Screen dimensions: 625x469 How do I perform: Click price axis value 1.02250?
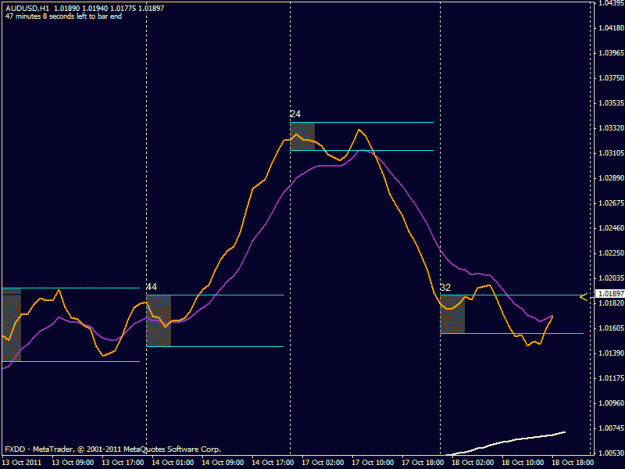pyautogui.click(x=611, y=253)
